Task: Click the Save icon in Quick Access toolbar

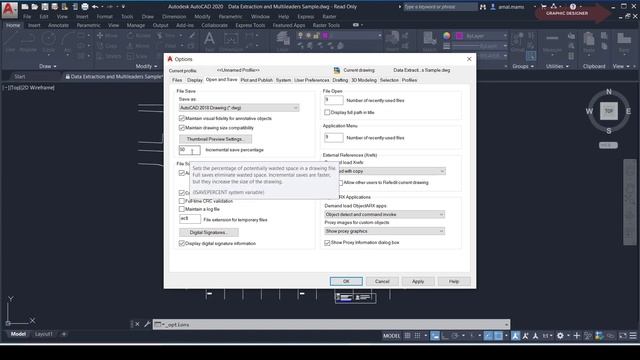Action: click(44, 7)
